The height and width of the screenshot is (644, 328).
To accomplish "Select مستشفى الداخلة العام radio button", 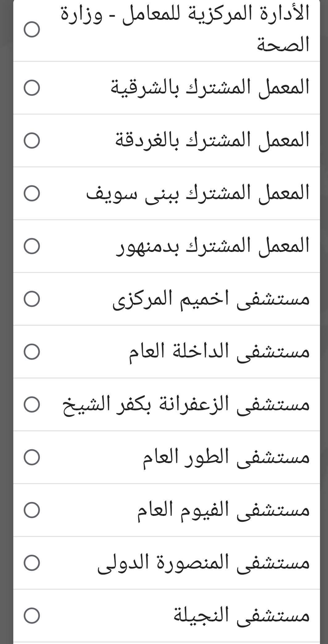I will (32, 352).
